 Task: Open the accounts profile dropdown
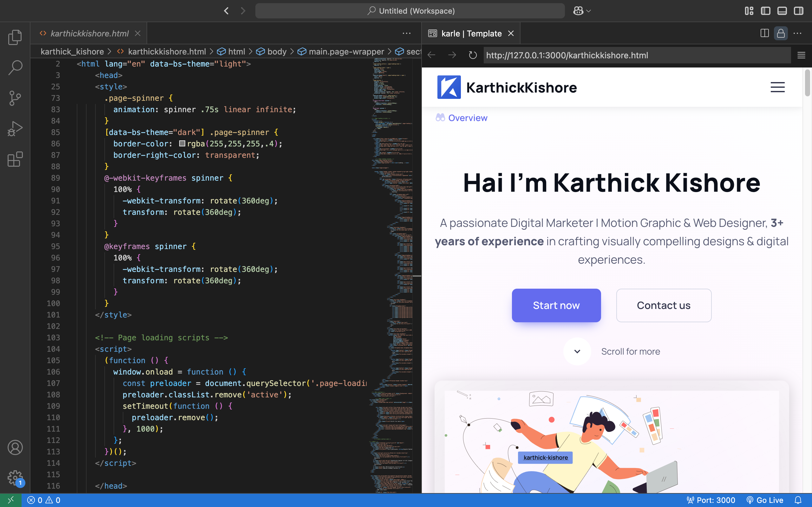click(15, 447)
